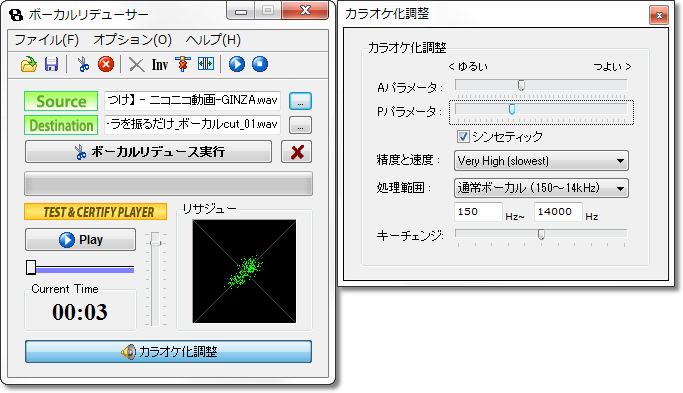Image resolution: width=683 pixels, height=393 pixels.
Task: Click the orange clamp tool toolbar icon
Action: tap(183, 64)
